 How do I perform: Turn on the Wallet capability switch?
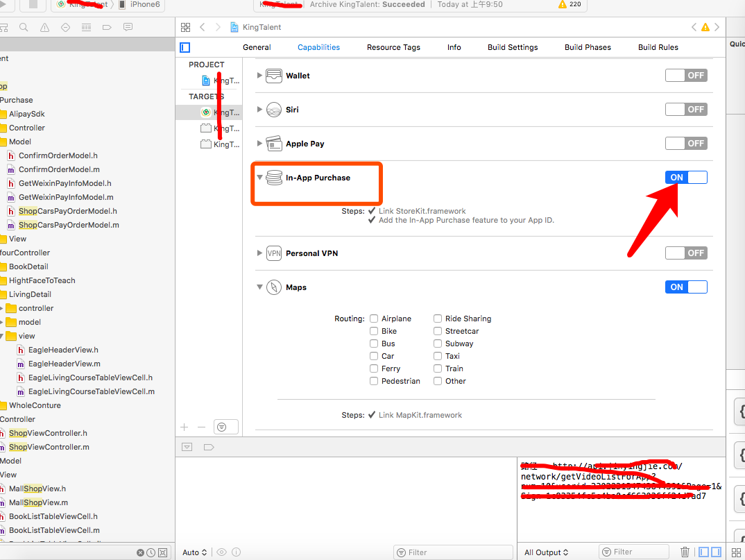[686, 75]
